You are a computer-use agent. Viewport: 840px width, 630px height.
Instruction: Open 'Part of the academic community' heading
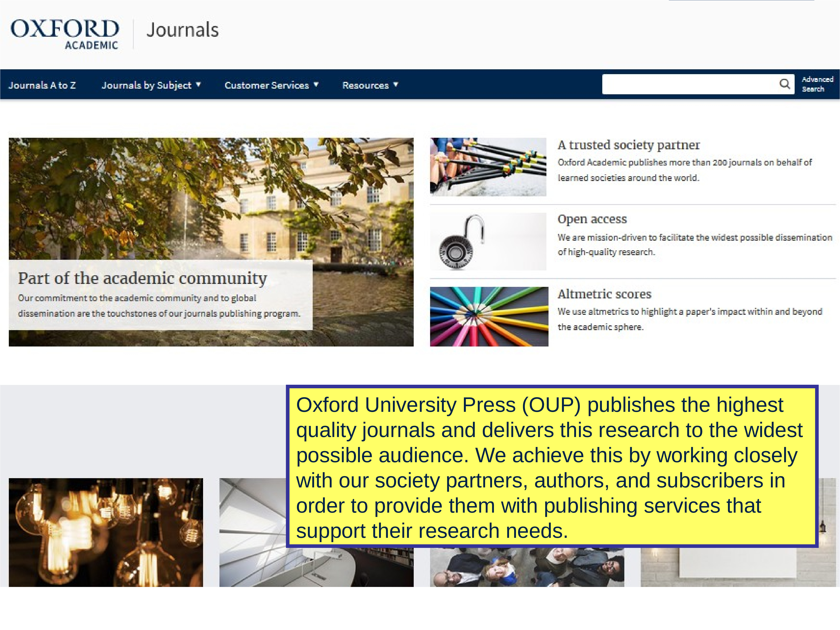point(142,278)
